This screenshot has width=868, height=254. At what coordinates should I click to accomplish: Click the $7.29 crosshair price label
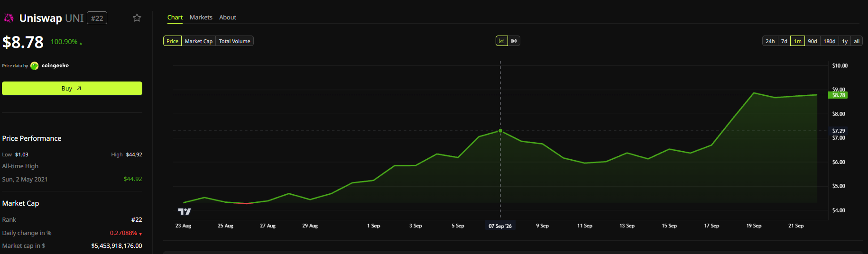pos(839,131)
